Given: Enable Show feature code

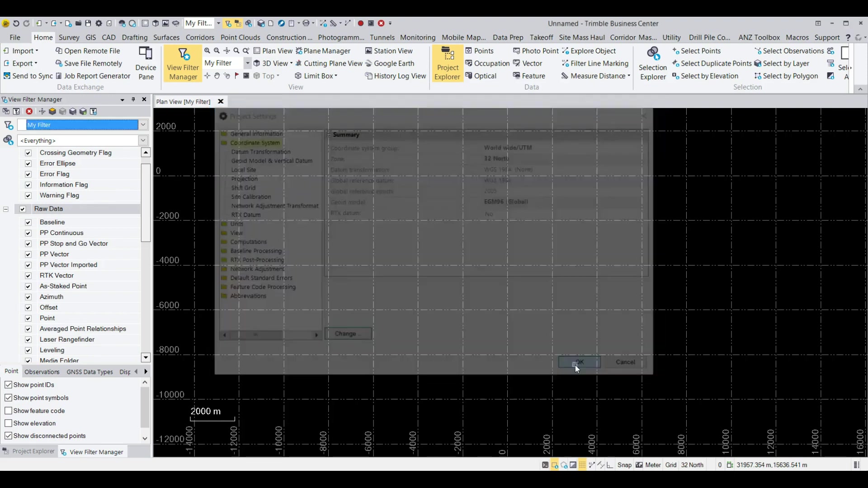Looking at the screenshot, I should [8, 411].
